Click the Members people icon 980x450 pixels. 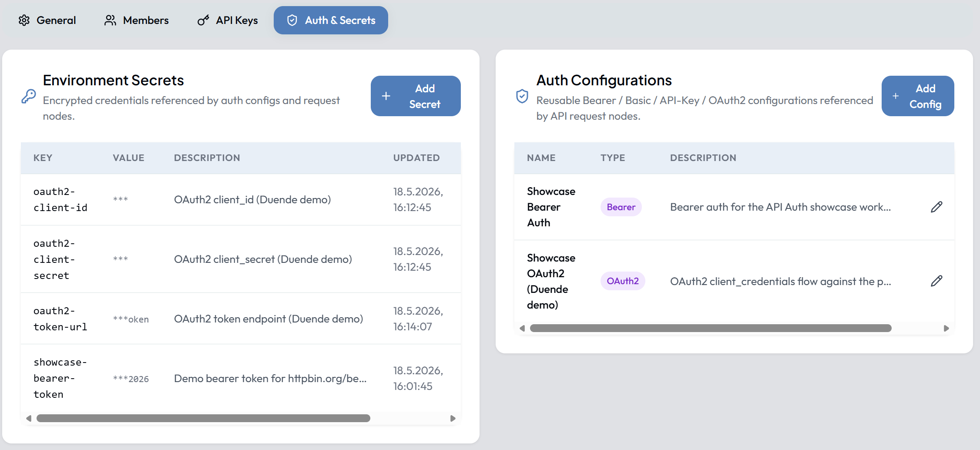[x=110, y=20]
